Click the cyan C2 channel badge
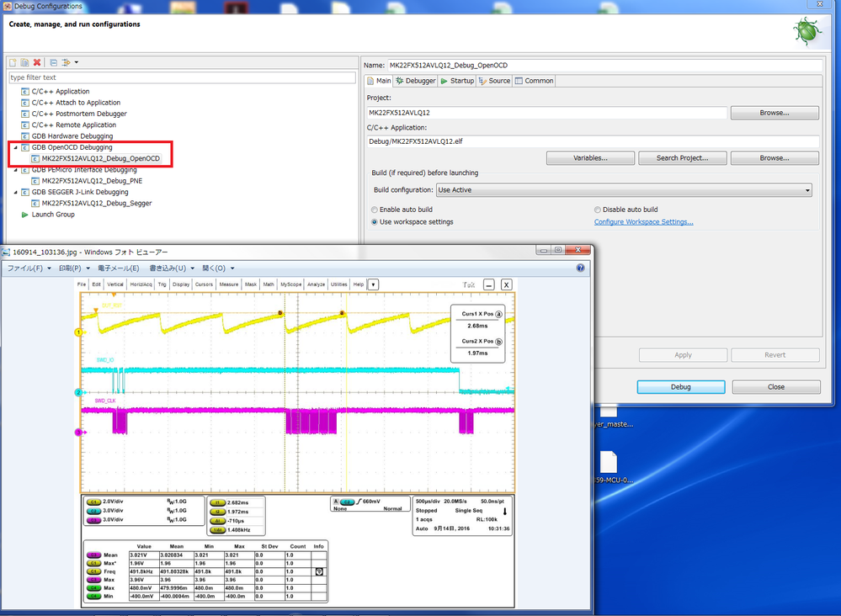The image size is (841, 616). [93, 511]
